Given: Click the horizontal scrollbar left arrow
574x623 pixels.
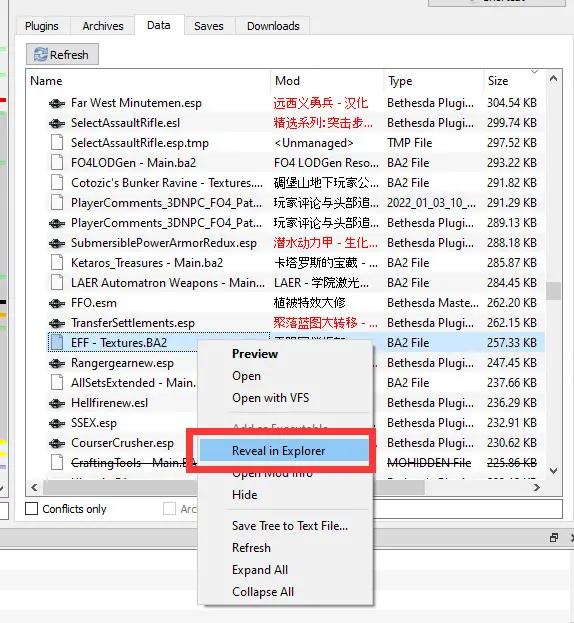Looking at the screenshot, I should click(x=35, y=488).
